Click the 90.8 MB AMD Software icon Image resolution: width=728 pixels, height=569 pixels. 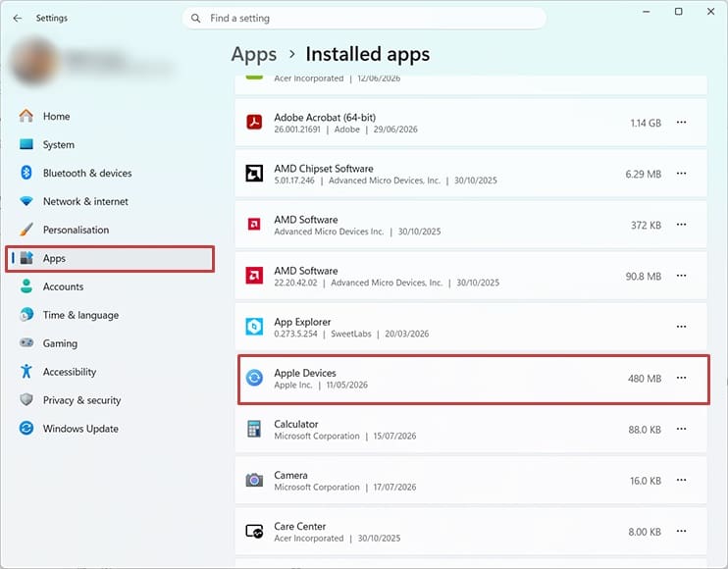[x=254, y=276]
